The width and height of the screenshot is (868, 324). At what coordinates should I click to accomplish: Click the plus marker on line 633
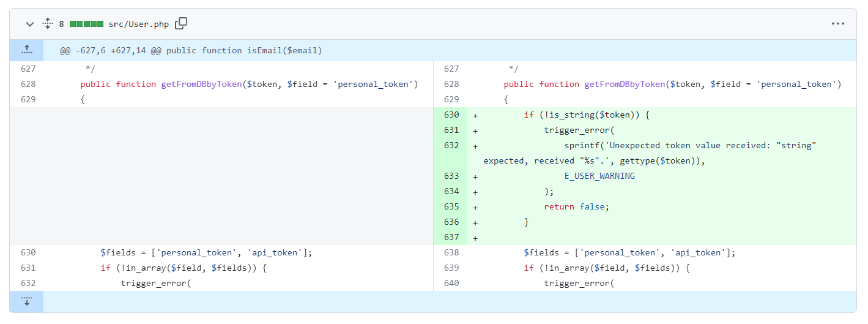pos(475,176)
